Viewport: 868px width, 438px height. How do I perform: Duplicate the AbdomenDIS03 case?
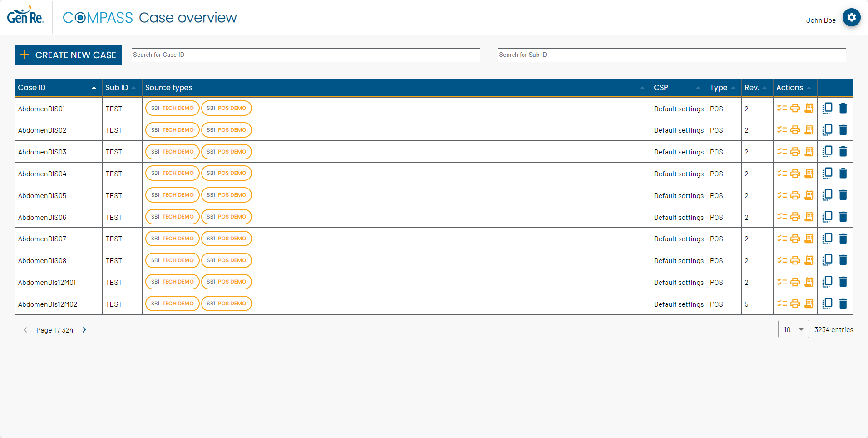point(828,151)
